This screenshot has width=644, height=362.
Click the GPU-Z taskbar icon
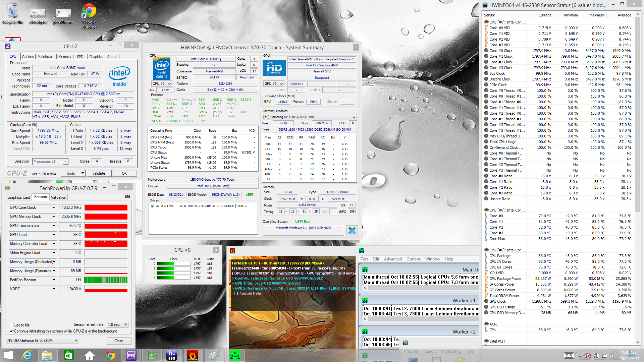[152, 355]
